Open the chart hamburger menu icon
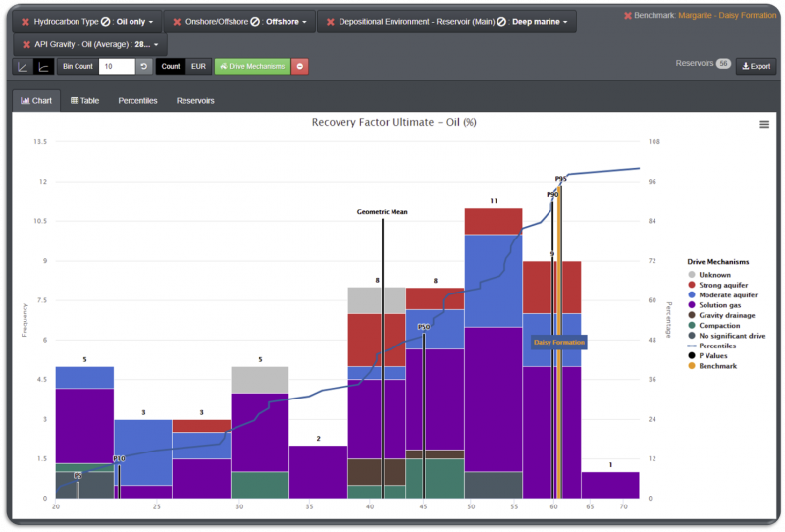Viewport: 785px width, 532px height. (x=763, y=124)
